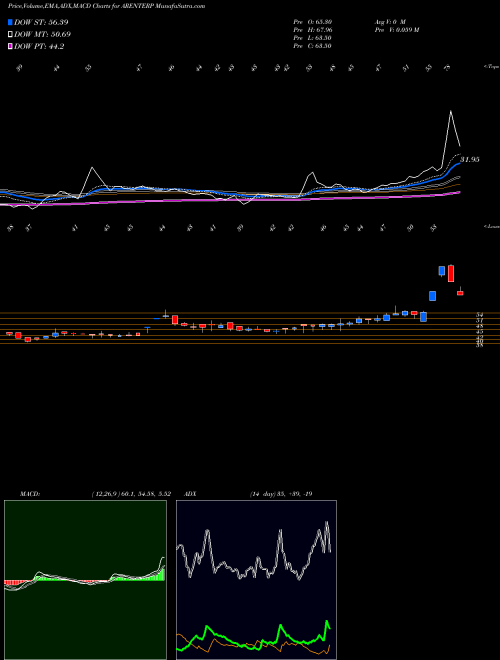Click the Pre O: 63.30 value
Image resolution: width=500 pixels, height=660 pixels.
click(312, 22)
